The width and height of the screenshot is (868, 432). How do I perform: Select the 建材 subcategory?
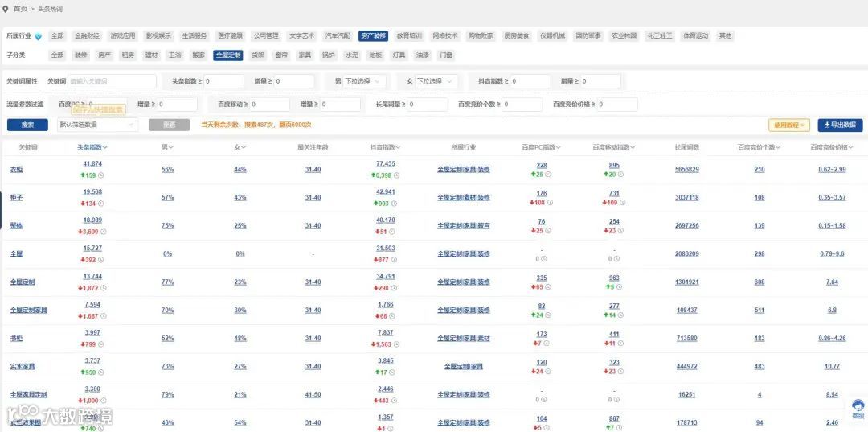pos(151,55)
